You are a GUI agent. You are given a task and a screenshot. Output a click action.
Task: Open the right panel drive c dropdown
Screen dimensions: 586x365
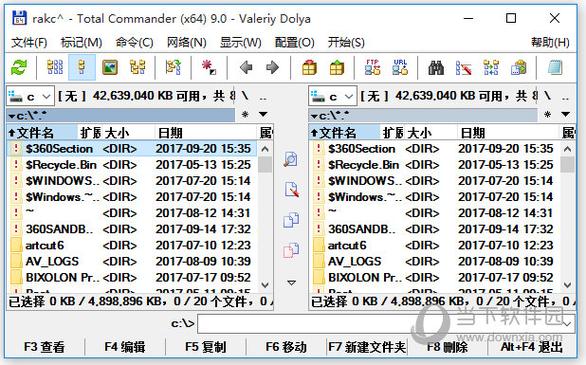pyautogui.click(x=333, y=96)
